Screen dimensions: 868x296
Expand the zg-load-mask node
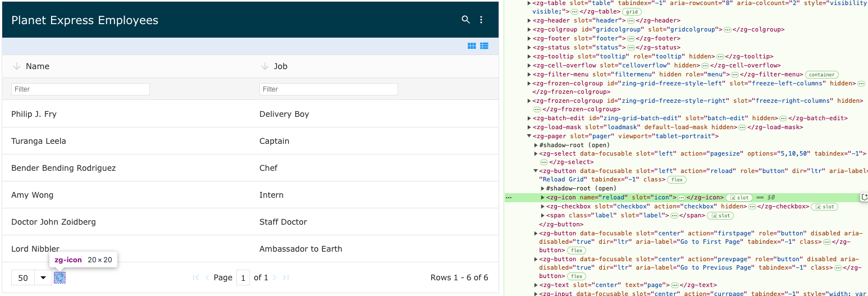tap(529, 127)
